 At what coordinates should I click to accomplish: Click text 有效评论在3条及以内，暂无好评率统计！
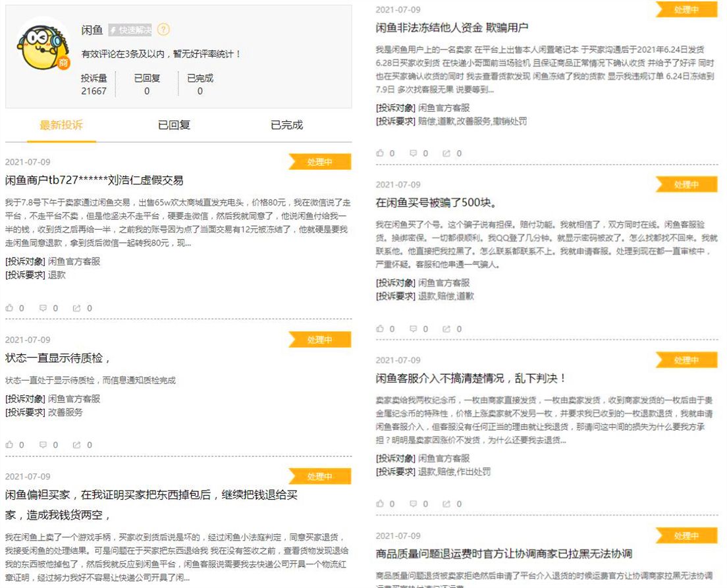[x=161, y=54]
